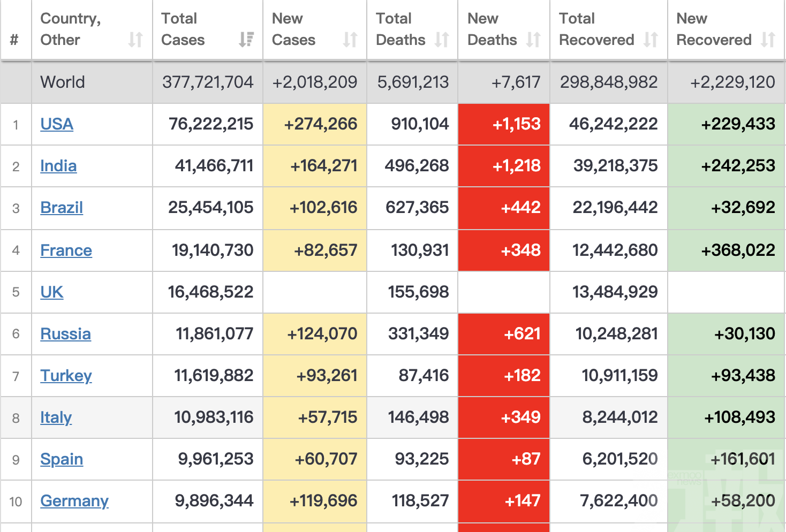Sort by Total Cases descending icon

(246, 40)
